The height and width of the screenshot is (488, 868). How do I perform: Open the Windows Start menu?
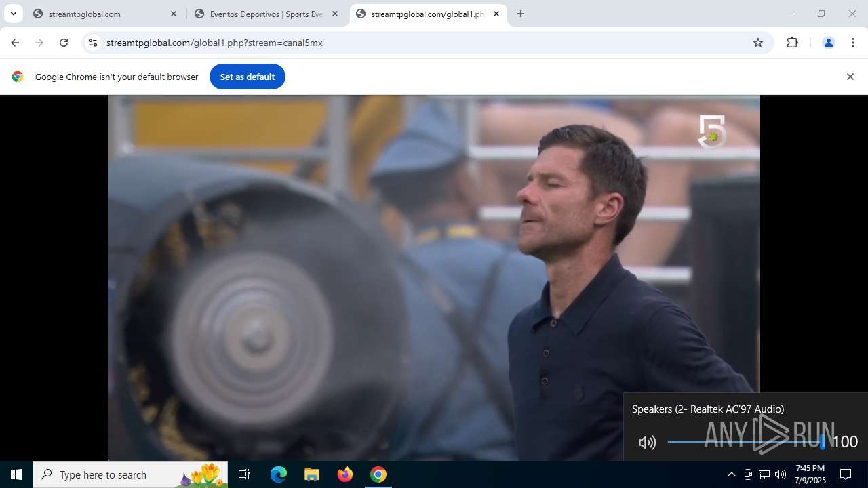click(16, 474)
